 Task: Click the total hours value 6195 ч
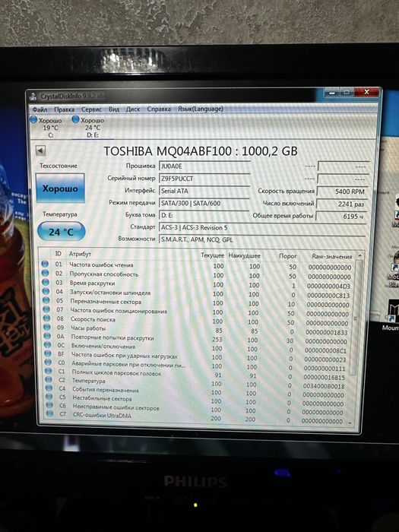pyautogui.click(x=341, y=216)
